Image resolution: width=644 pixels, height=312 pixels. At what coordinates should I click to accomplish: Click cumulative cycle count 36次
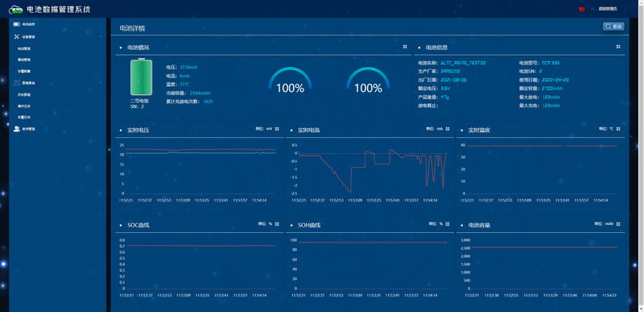pos(208,101)
